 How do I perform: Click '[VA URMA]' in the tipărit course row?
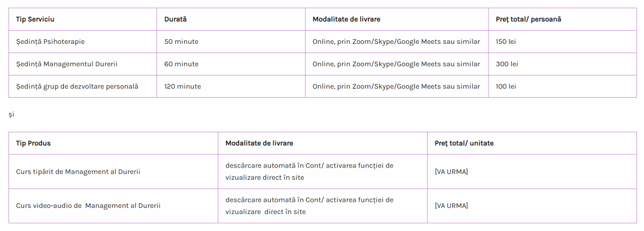pyautogui.click(x=451, y=172)
